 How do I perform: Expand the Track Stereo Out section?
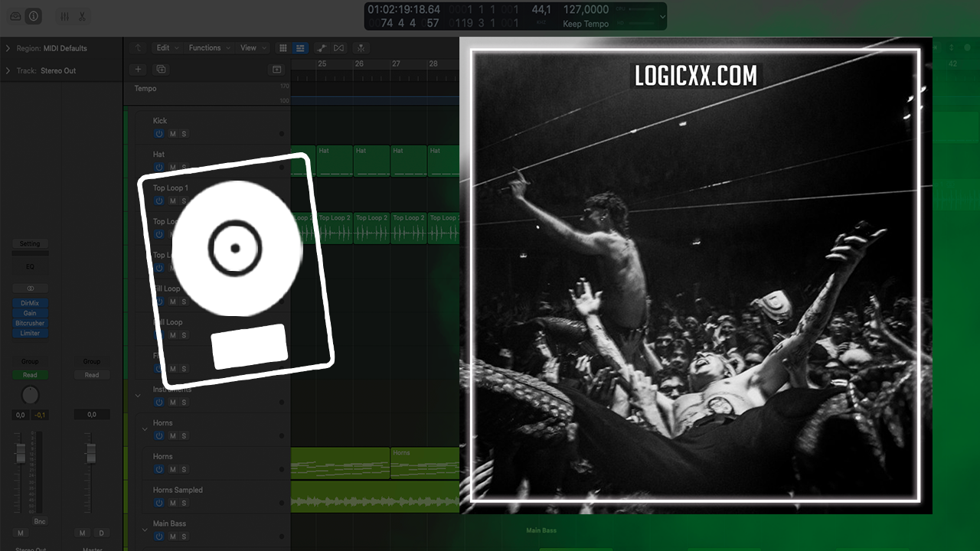8,70
